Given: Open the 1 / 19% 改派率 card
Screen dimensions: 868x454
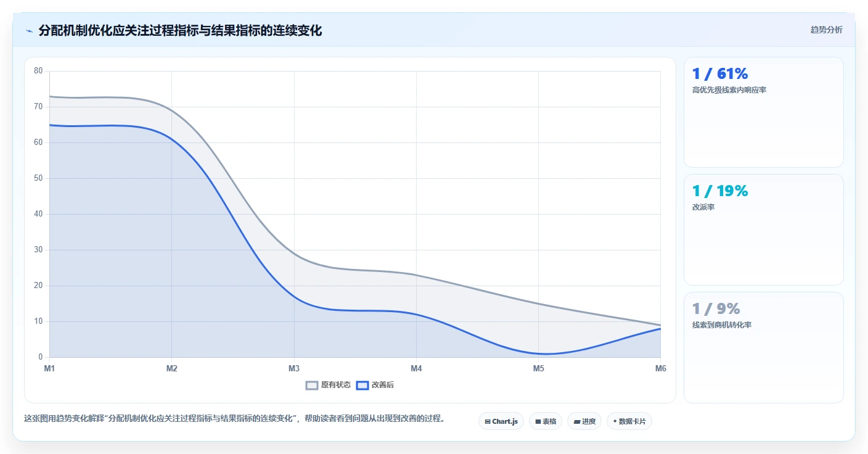Looking at the screenshot, I should coord(763,229).
